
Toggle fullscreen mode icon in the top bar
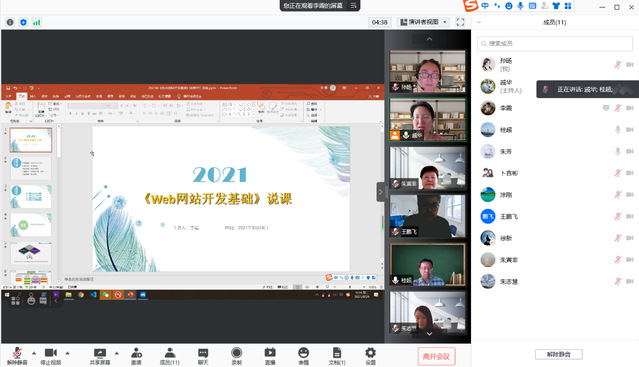tap(460, 22)
